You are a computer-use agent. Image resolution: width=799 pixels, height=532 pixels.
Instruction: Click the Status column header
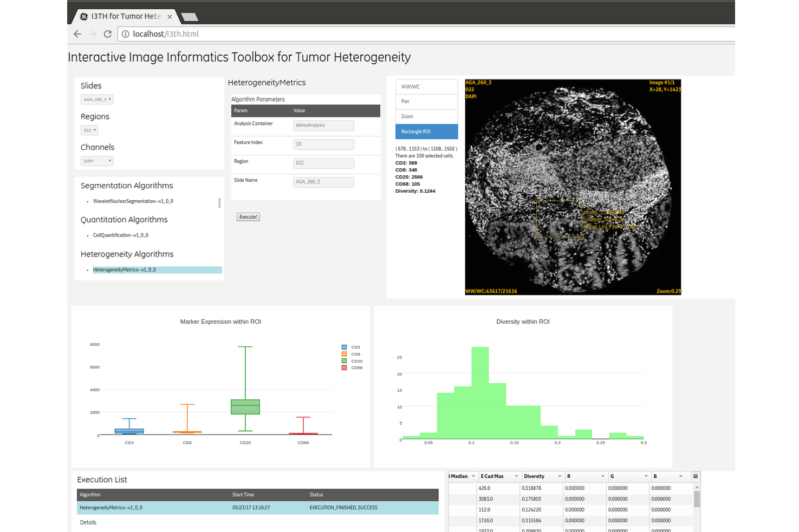click(x=316, y=495)
